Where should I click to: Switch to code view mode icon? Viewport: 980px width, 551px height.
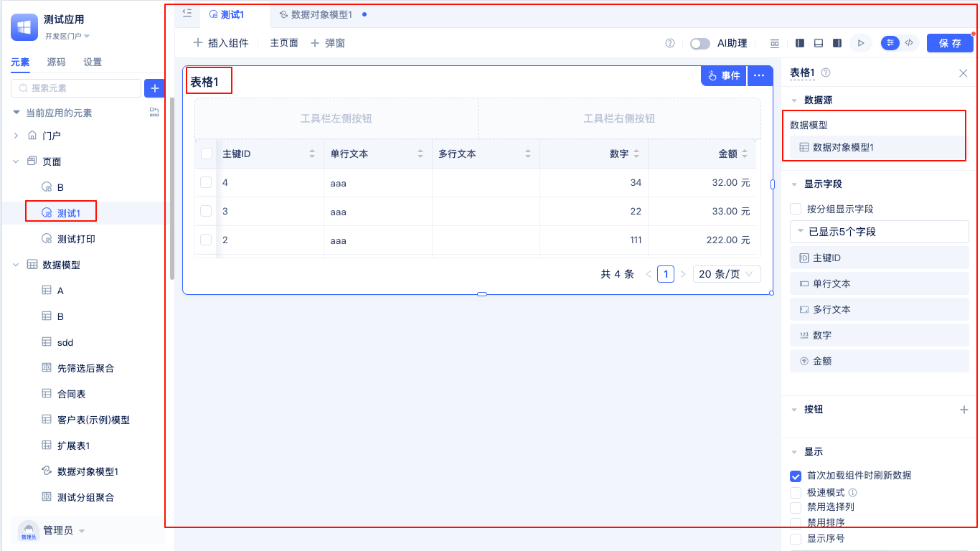[x=909, y=43]
